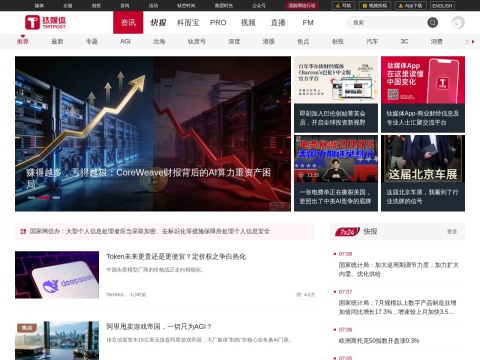Select the first carousel indicator dot
The height and width of the screenshot is (360, 480).
pos(31,198)
